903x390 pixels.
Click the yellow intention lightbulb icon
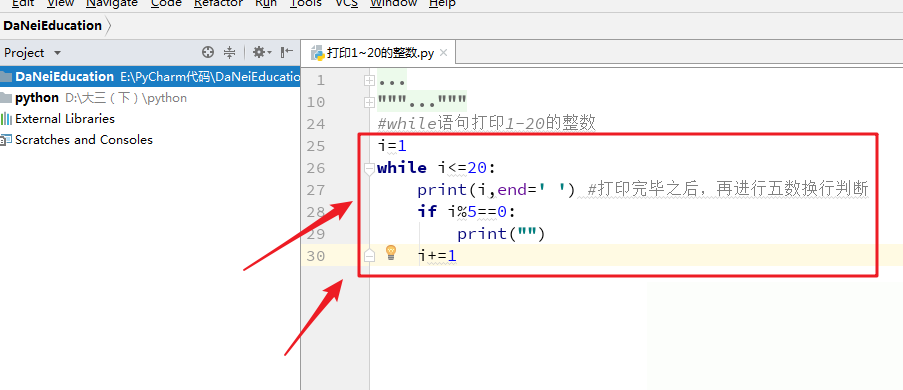click(x=391, y=252)
